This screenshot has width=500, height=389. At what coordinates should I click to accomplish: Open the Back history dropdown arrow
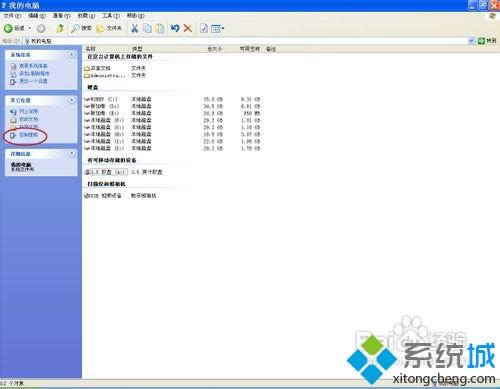(x=30, y=28)
